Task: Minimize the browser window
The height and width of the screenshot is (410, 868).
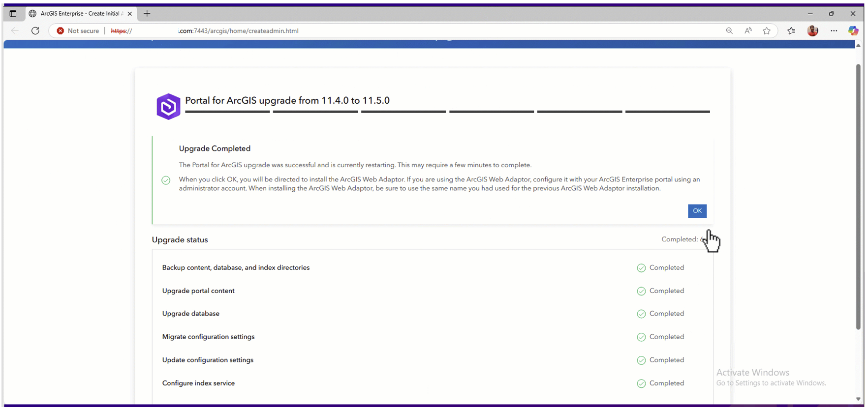Action: click(810, 13)
